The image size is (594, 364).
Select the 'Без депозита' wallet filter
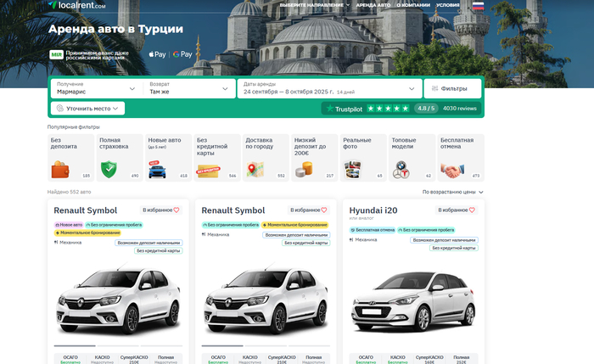coord(70,157)
